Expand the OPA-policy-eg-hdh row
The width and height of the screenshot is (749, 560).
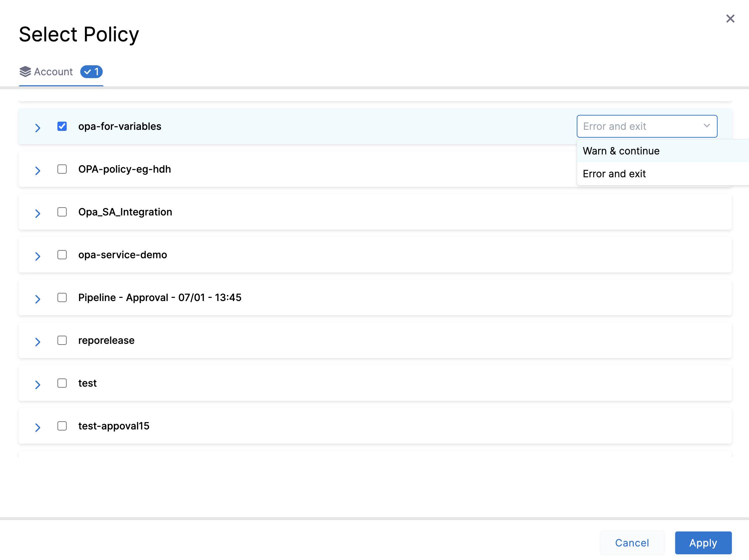[x=38, y=170]
